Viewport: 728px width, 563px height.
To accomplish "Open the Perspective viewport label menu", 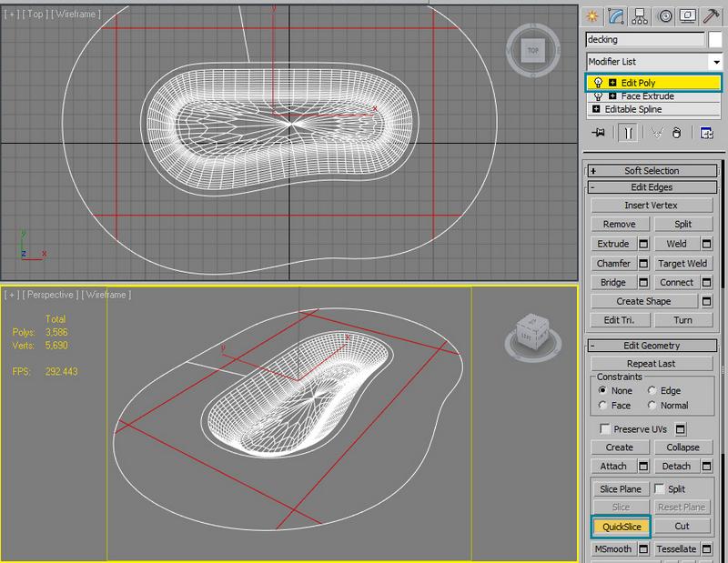I will [50, 295].
